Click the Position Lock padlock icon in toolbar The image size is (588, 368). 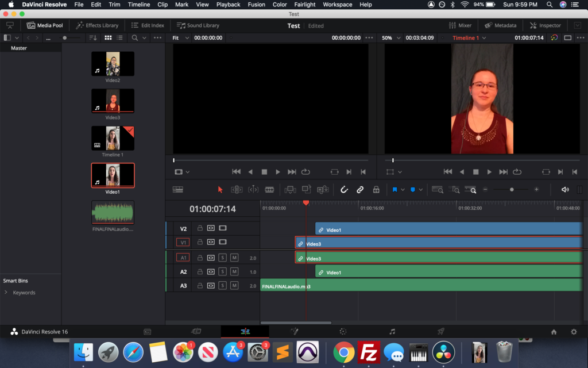click(376, 189)
